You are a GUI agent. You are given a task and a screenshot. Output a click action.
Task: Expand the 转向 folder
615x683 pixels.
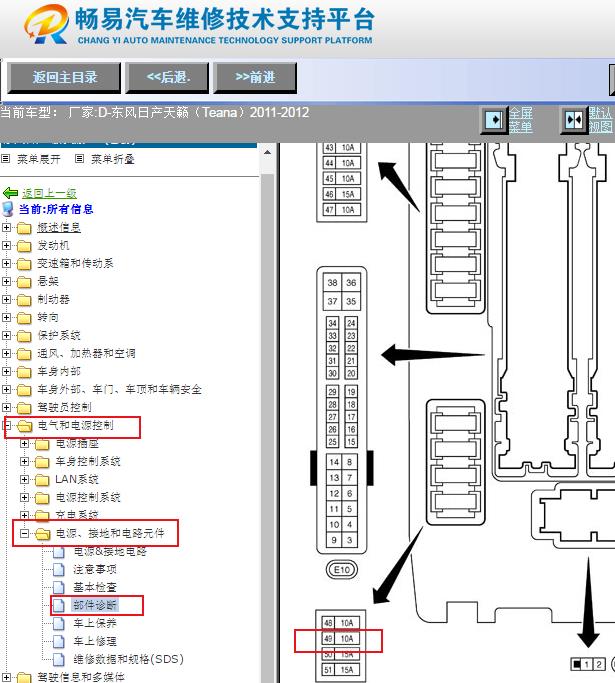click(7, 317)
